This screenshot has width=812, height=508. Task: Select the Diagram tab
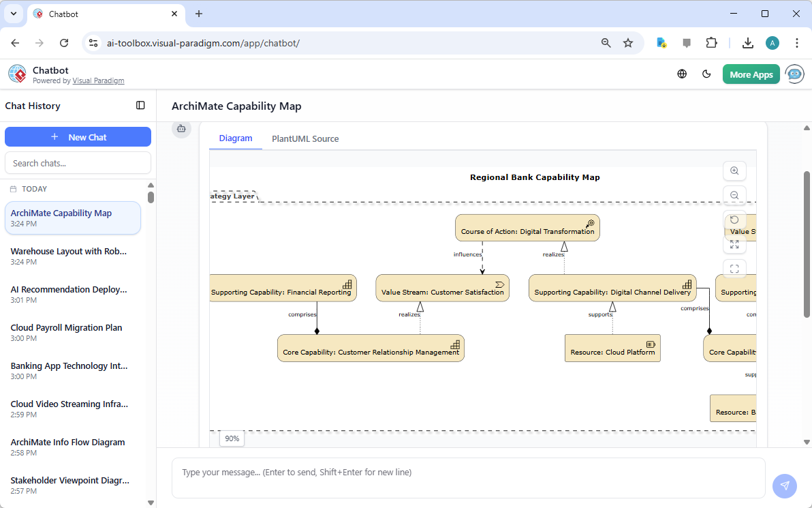(x=235, y=138)
